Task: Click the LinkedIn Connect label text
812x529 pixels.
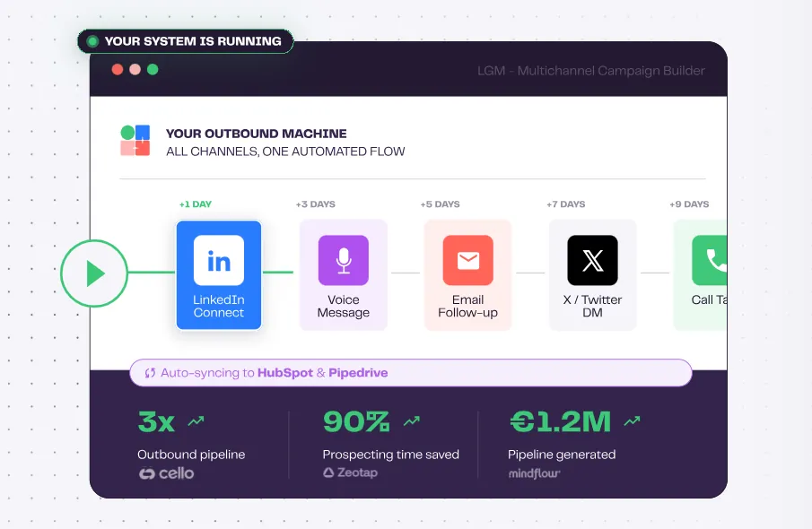Action: pyautogui.click(x=219, y=307)
